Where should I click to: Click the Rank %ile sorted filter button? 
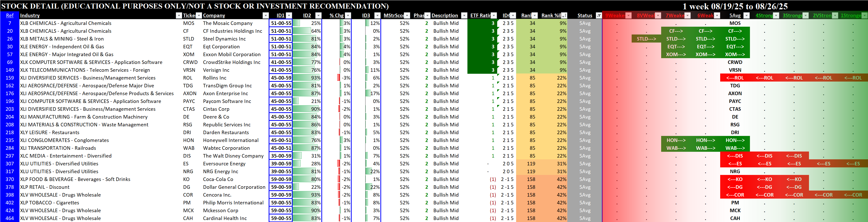pos(564,15)
